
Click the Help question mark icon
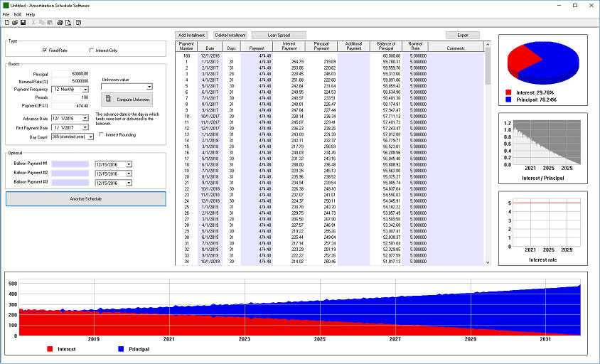78,23
